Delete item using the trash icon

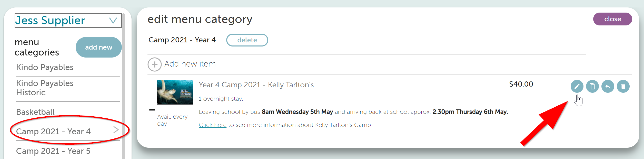click(623, 86)
